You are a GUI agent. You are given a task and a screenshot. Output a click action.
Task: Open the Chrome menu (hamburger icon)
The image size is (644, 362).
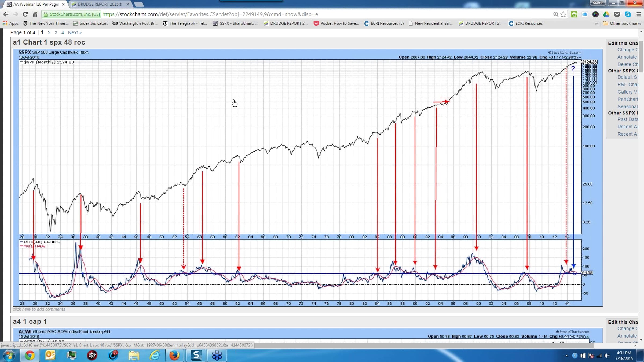click(639, 14)
